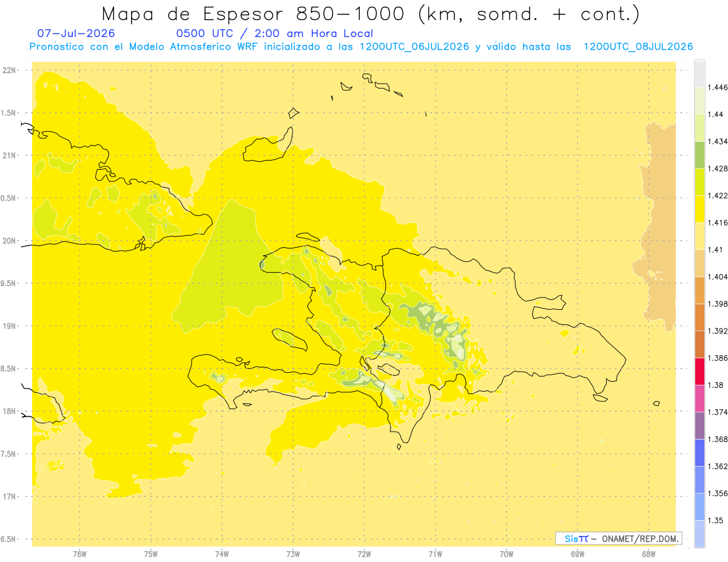Pick the green 1.428–1.434 legend color
Image resolution: width=728 pixels, height=562 pixels.
[x=699, y=155]
